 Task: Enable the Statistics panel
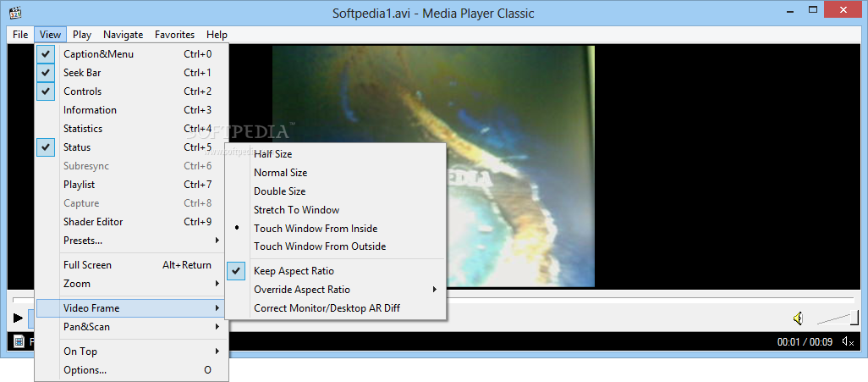[132, 129]
